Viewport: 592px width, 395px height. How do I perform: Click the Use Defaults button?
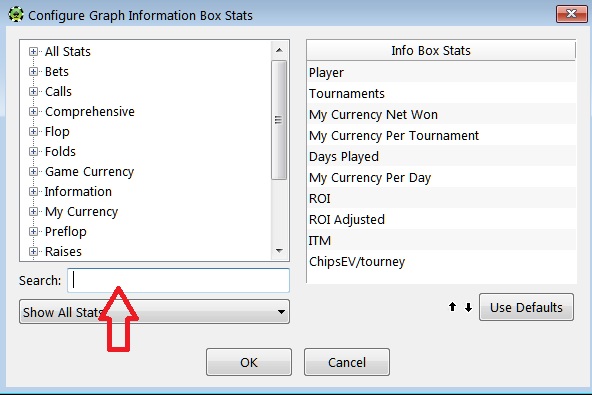(526, 307)
